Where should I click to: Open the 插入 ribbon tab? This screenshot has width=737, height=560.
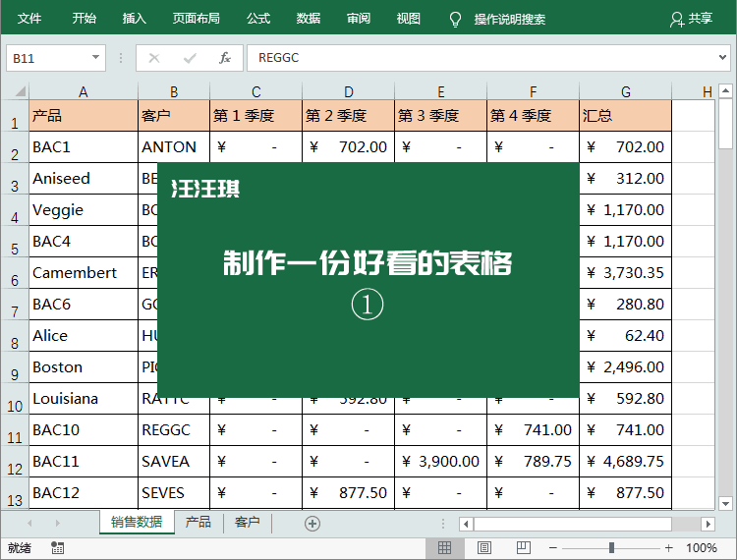pyautogui.click(x=135, y=19)
